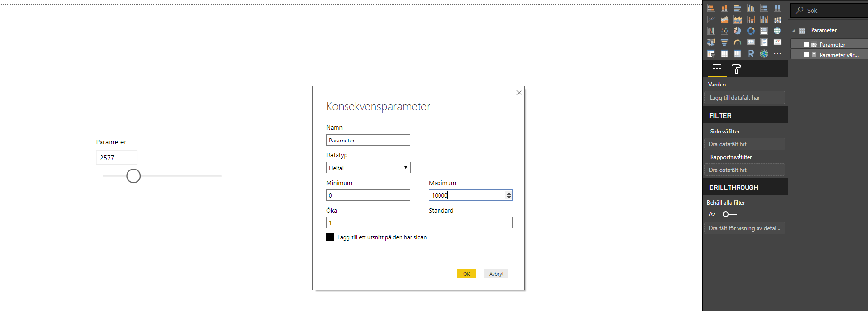Add a waterfall chart visual

tap(711, 31)
